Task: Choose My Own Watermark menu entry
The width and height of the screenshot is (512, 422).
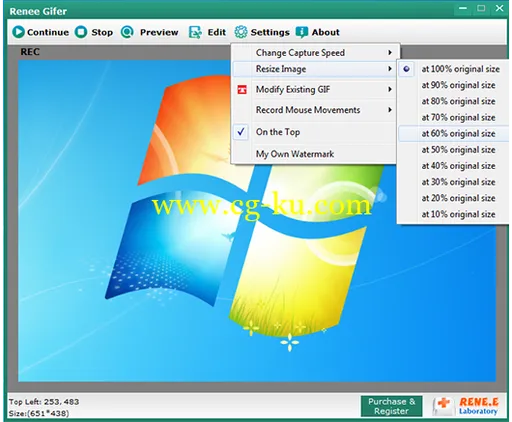Action: pyautogui.click(x=315, y=154)
